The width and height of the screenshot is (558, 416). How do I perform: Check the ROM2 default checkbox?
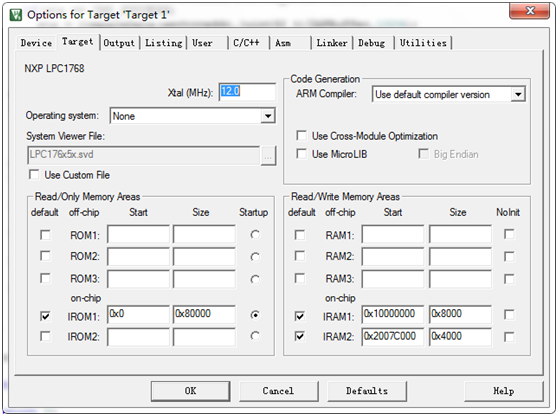(46, 256)
